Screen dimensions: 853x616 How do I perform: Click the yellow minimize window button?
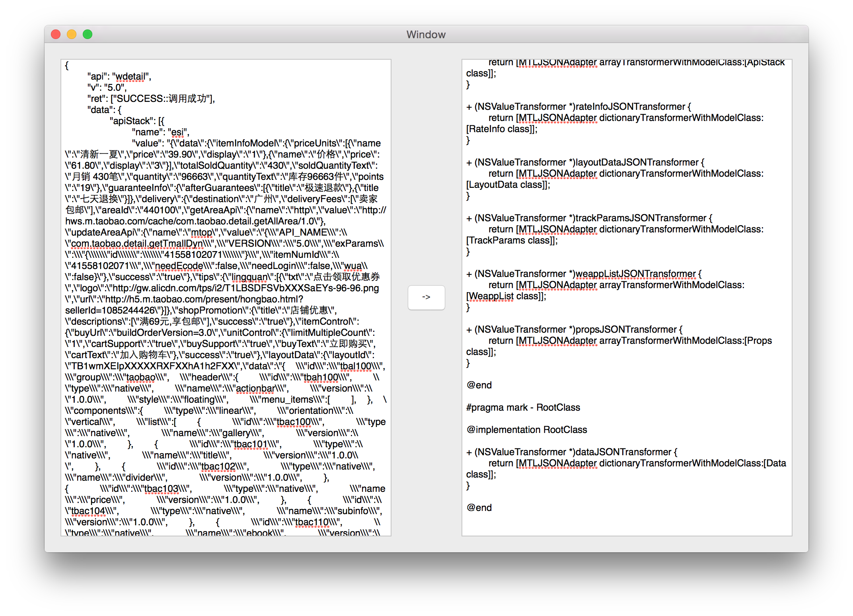[72, 35]
